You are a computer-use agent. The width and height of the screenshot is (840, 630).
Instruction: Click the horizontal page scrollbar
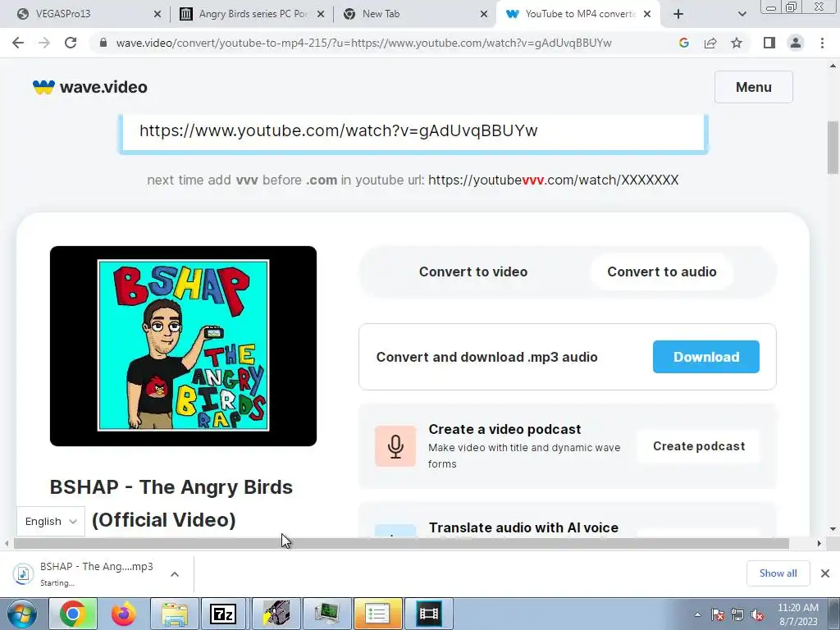point(400,544)
